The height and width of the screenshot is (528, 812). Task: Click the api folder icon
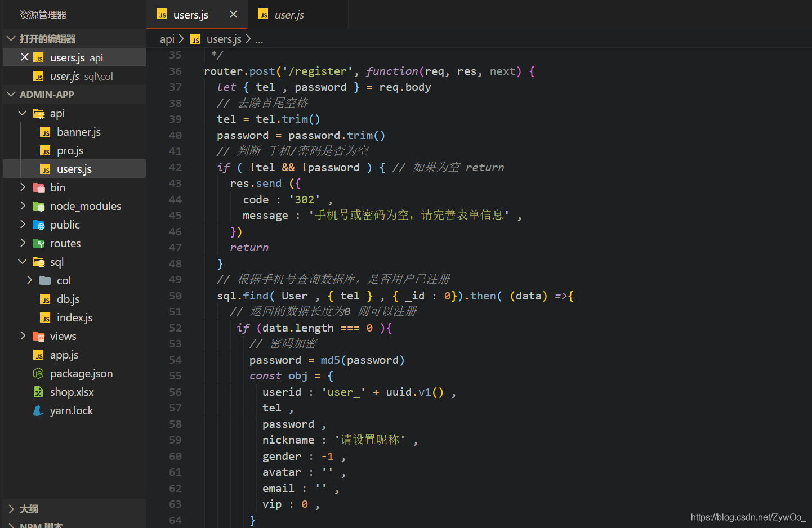[38, 114]
